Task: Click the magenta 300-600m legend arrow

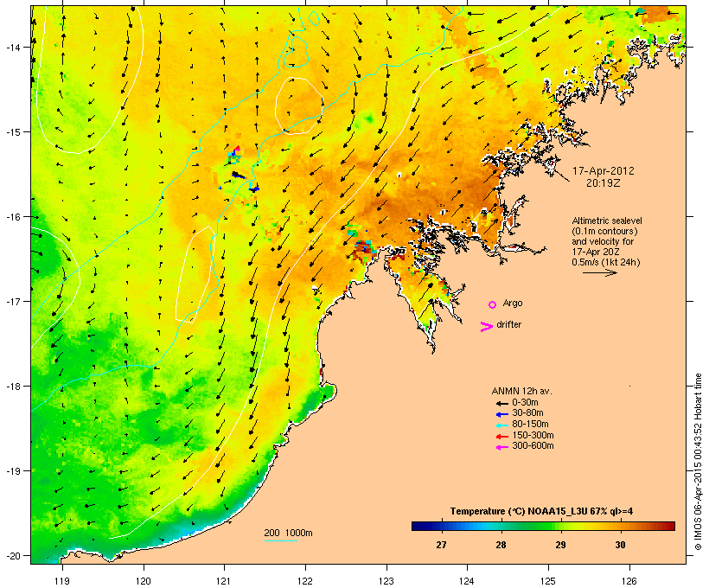Action: point(501,447)
